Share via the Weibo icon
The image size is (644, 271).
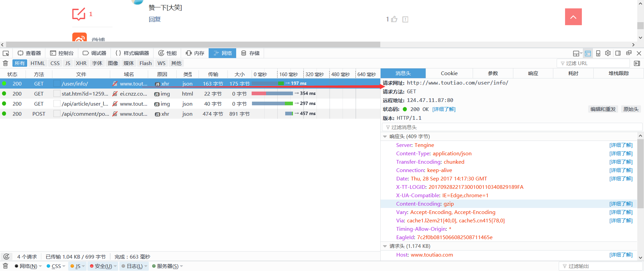click(80, 37)
